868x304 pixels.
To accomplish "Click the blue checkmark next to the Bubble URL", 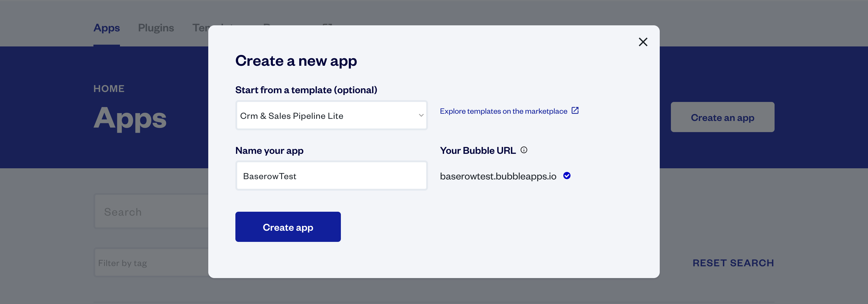I will [x=567, y=176].
